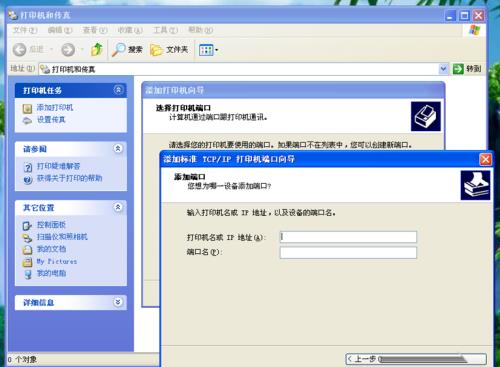
Task: Click the fax setup icon in sidebar
Action: [27, 120]
